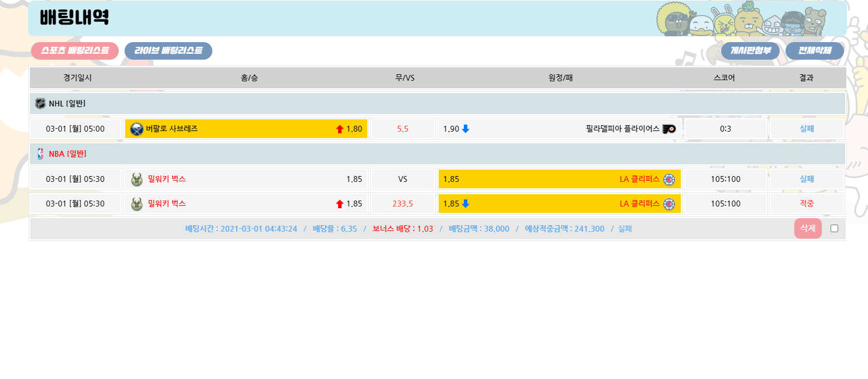This screenshot has height=379, width=868.
Task: Click the NHL league logo icon
Action: click(x=40, y=104)
